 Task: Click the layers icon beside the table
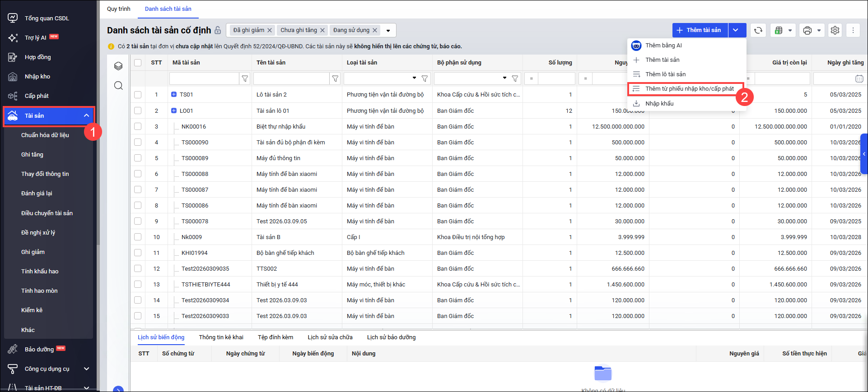(118, 66)
